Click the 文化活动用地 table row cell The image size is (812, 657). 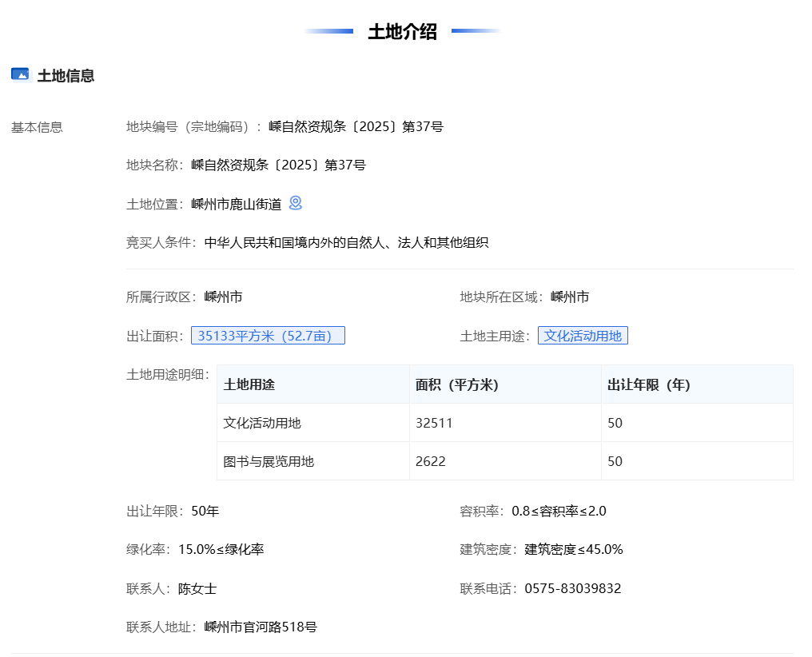coord(262,423)
